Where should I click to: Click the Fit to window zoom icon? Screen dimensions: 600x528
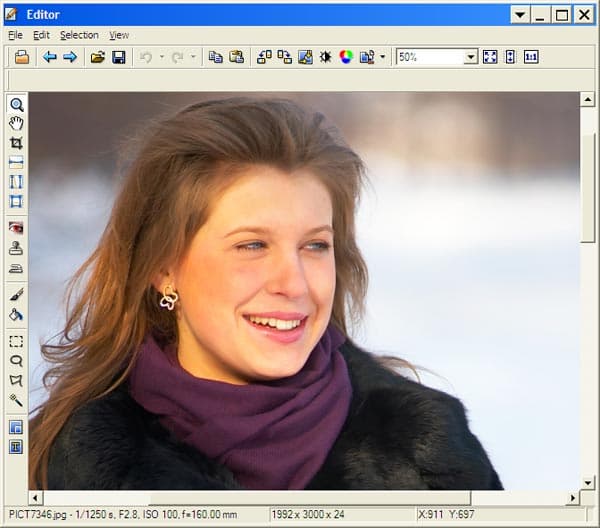490,57
